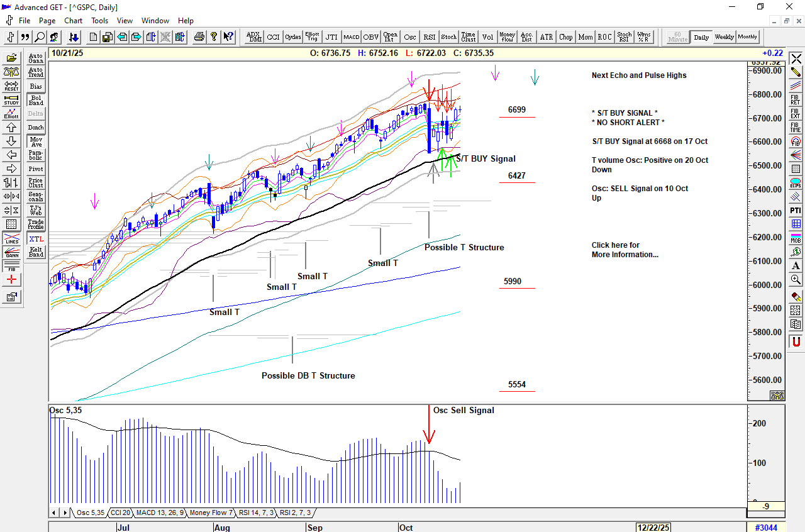
Task: Select the Fibonacci retracement (FIB RET) tool
Action: (x=796, y=99)
